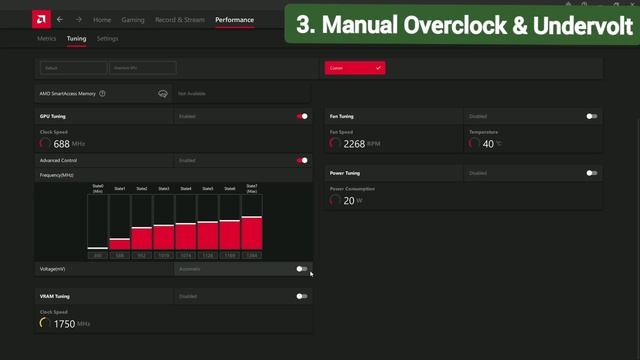Enable the VRAM Tuning switch
The height and width of the screenshot is (360, 640).
coord(302,296)
